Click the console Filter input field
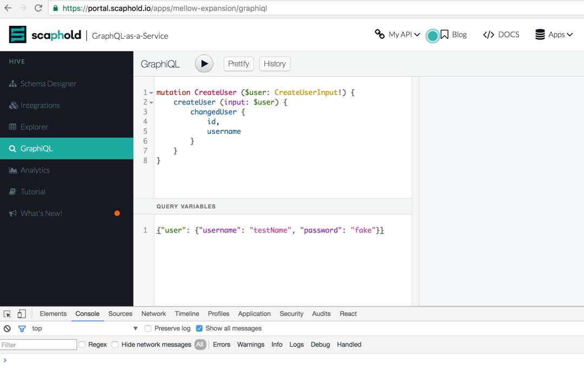This screenshot has height=392, width=584. 38,345
